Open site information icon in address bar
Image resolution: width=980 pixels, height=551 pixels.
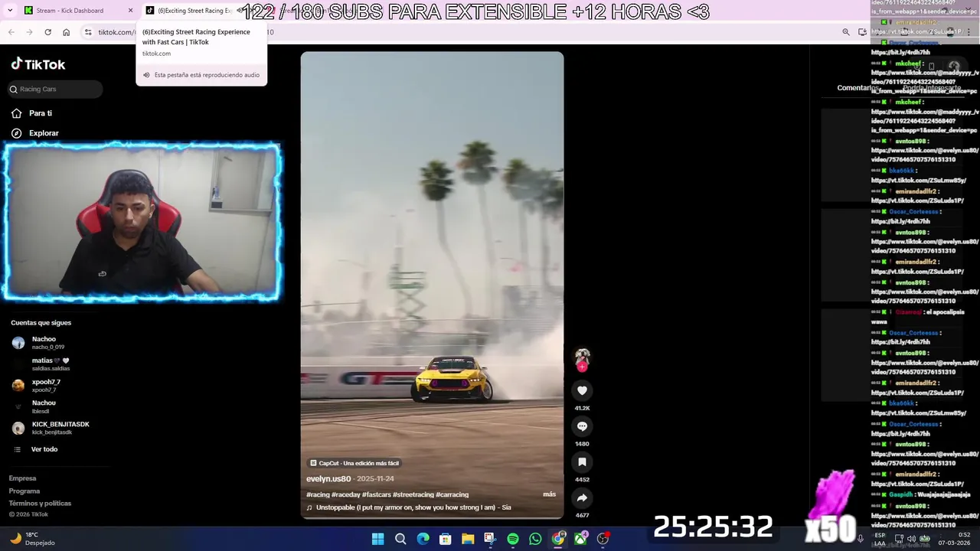[x=88, y=32]
